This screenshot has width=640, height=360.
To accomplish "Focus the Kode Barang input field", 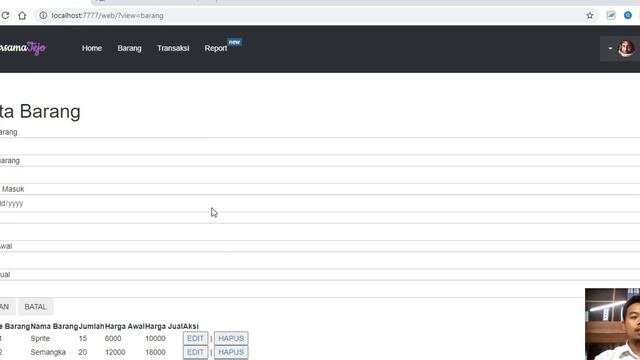I will coord(320,146).
